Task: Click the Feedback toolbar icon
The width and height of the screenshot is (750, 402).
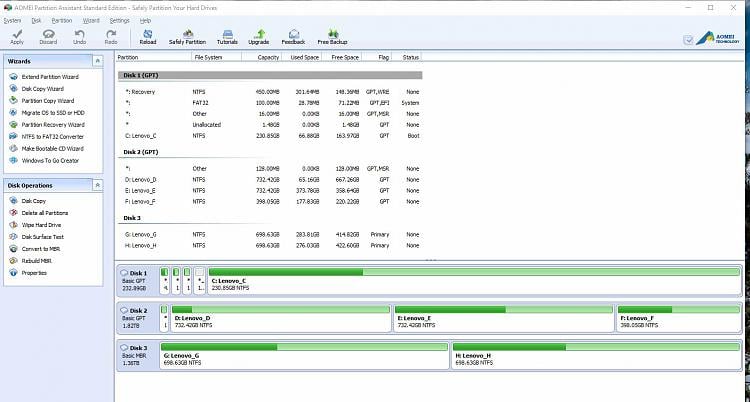Action: (293, 37)
